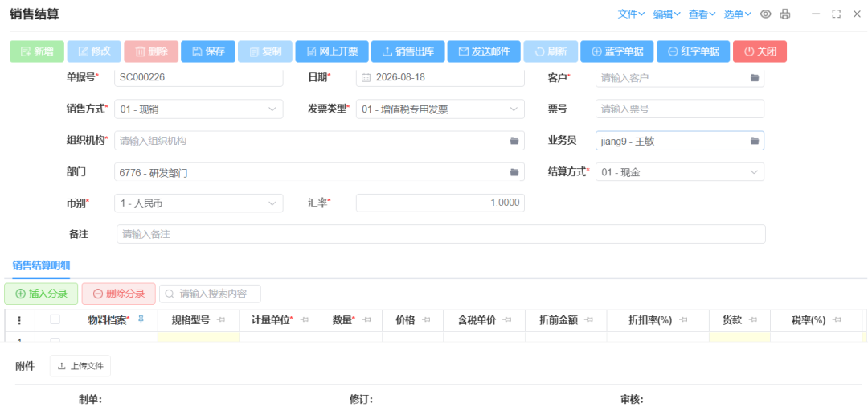This screenshot has width=868, height=407.
Task: Click the date field showing 2026-08-18
Action: tap(440, 77)
